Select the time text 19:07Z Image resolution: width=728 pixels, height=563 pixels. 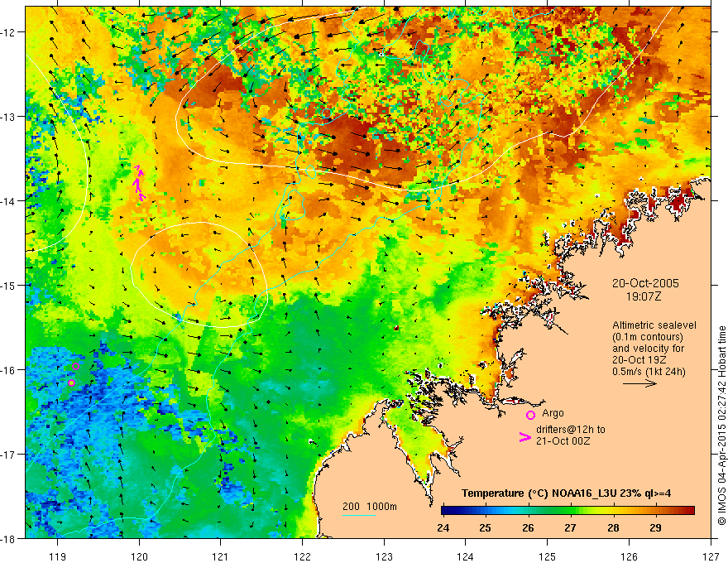click(644, 296)
